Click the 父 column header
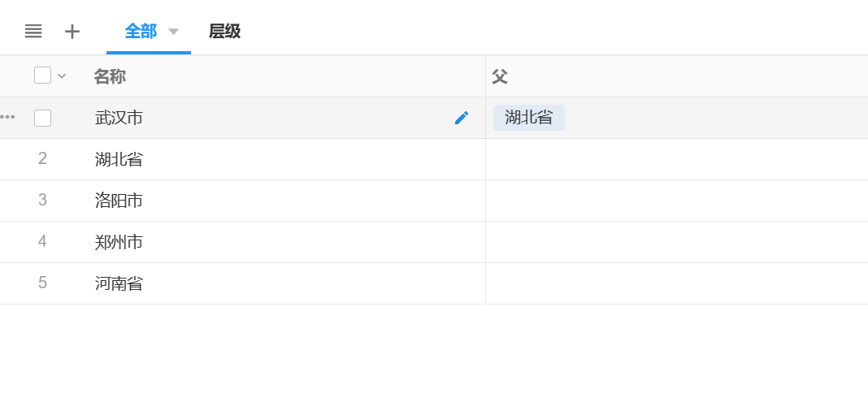Screen dimensions: 868x393 pos(500,76)
